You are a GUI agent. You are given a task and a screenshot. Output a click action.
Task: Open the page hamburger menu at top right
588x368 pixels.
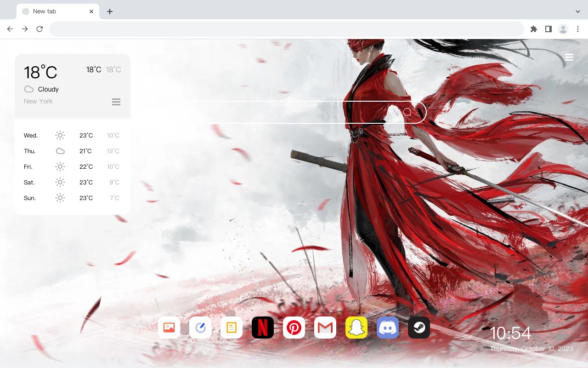tap(569, 57)
